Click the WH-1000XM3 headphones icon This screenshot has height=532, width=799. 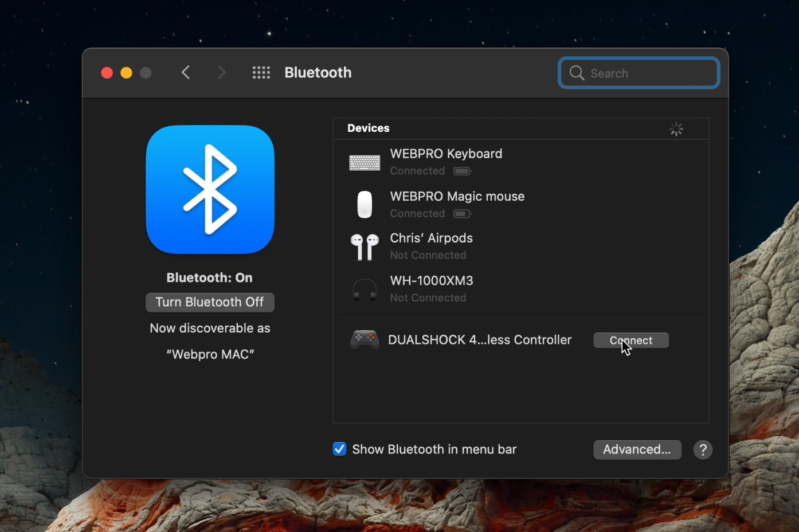click(365, 290)
